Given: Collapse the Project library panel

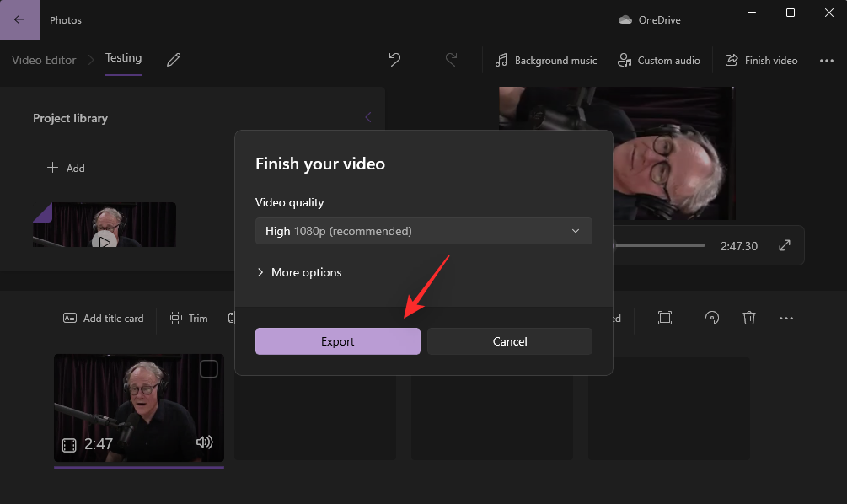Looking at the screenshot, I should point(367,117).
